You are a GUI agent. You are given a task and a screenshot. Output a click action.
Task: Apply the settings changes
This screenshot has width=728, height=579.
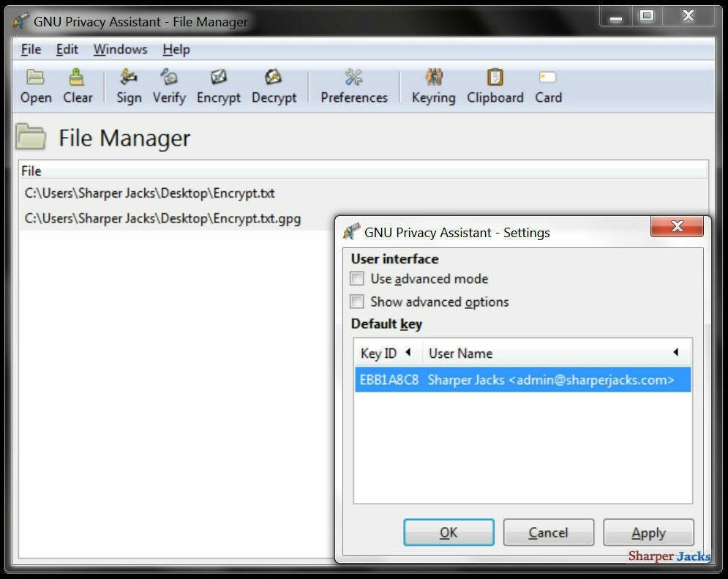(648, 532)
